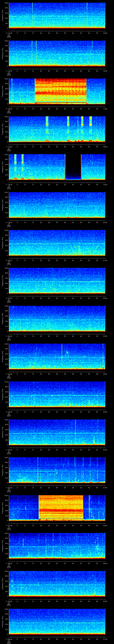Click the '11:30:00' start time label

click(x=9, y=639)
